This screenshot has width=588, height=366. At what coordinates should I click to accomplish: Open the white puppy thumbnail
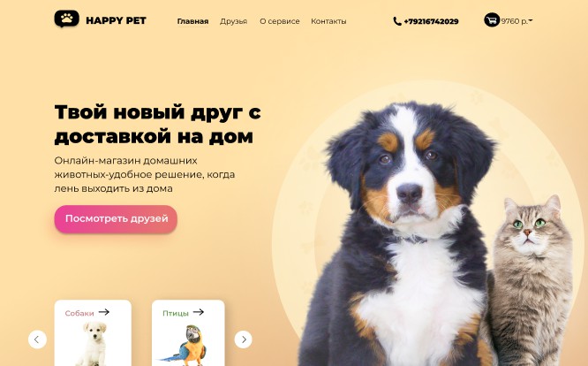coord(92,344)
